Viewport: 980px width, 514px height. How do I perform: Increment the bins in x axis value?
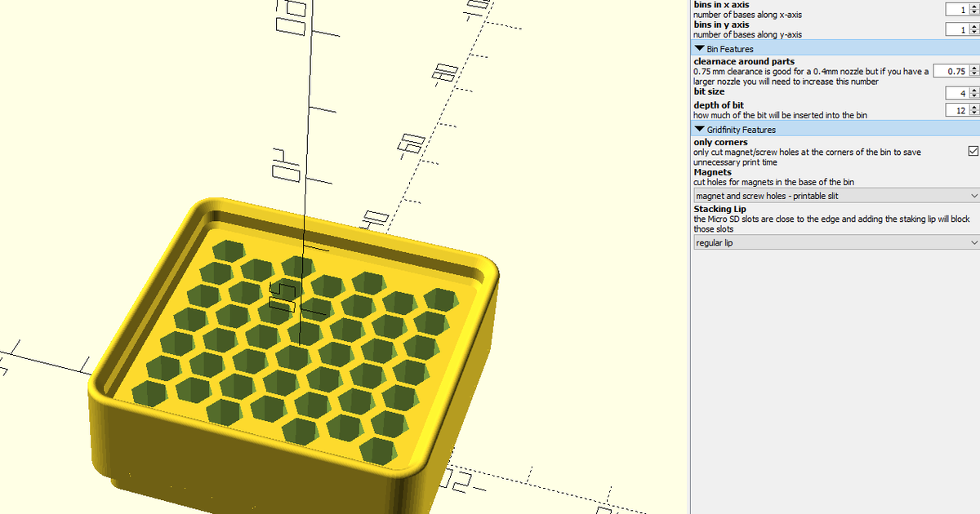[x=974, y=7]
